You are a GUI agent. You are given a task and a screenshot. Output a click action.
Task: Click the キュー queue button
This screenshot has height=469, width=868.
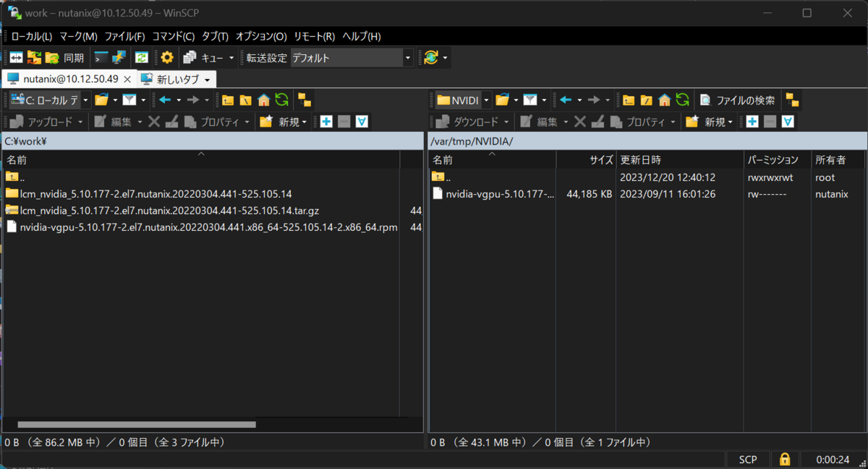[203, 58]
